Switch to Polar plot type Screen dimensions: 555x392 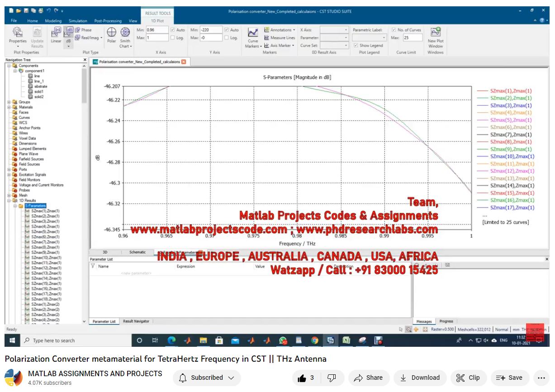pyautogui.click(x=111, y=34)
